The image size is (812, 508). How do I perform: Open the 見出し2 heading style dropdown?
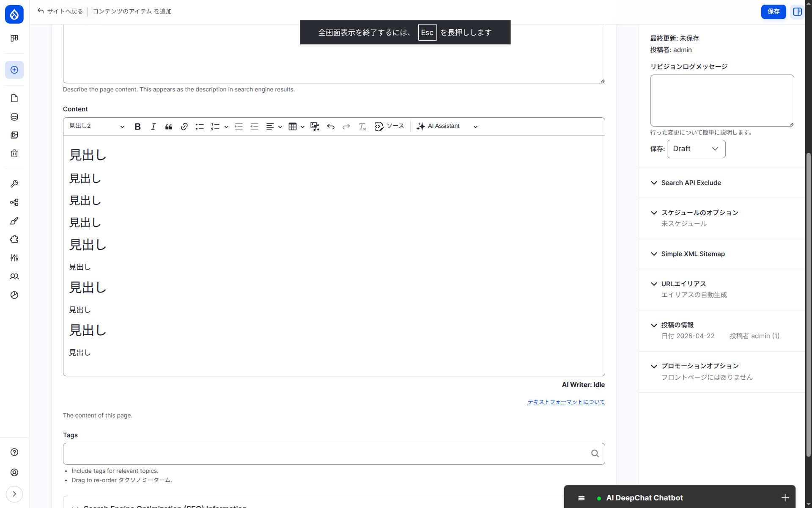tap(97, 126)
